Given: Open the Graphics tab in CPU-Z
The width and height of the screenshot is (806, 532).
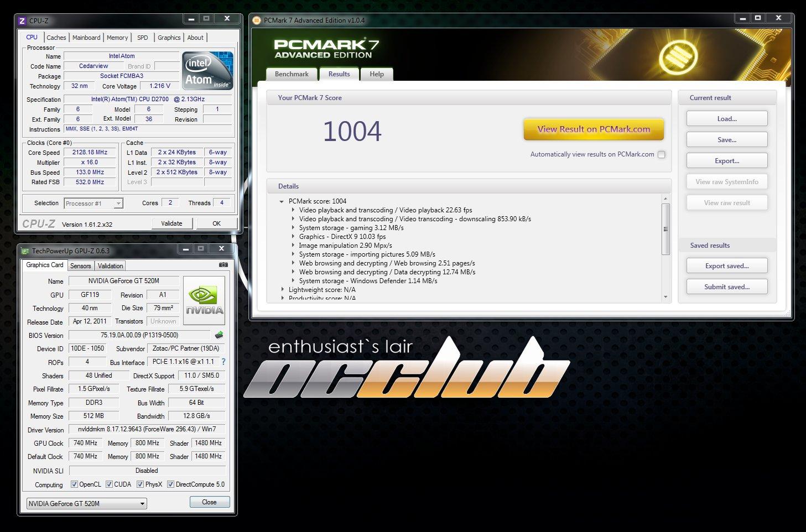Looking at the screenshot, I should click(169, 38).
